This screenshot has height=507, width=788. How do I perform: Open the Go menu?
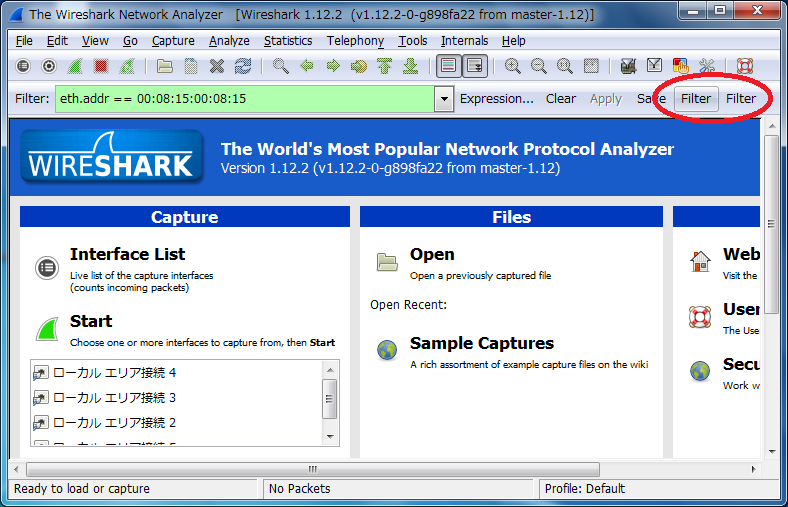[130, 41]
